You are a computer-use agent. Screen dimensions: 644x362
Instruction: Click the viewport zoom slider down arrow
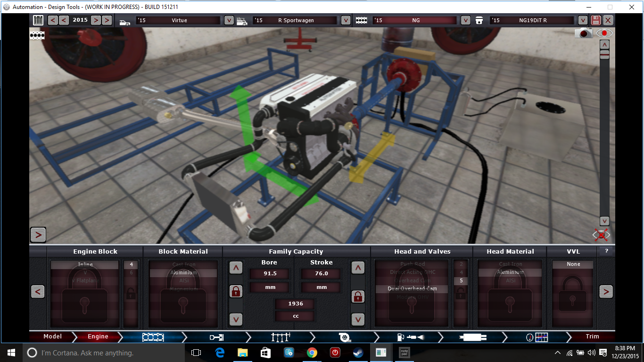[x=604, y=221]
